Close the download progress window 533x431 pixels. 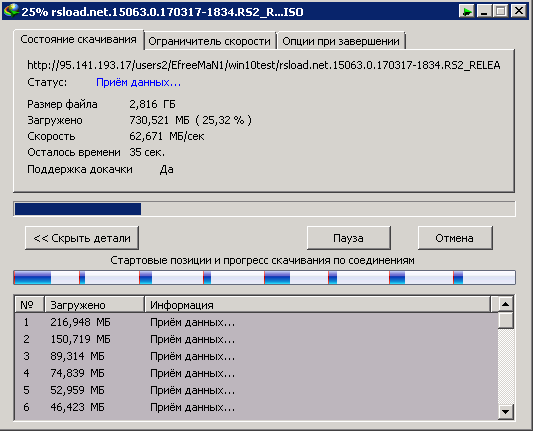coord(519,11)
